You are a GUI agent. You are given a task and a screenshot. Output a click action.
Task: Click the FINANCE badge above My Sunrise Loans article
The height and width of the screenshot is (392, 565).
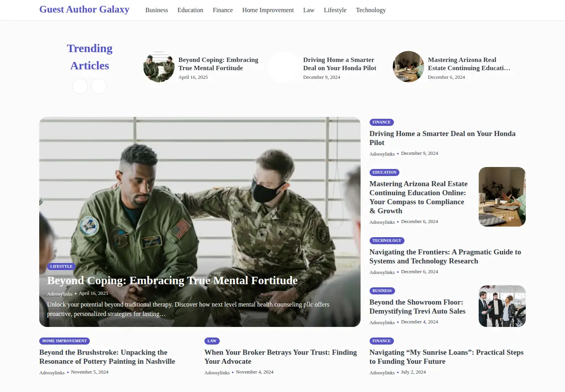point(381,341)
